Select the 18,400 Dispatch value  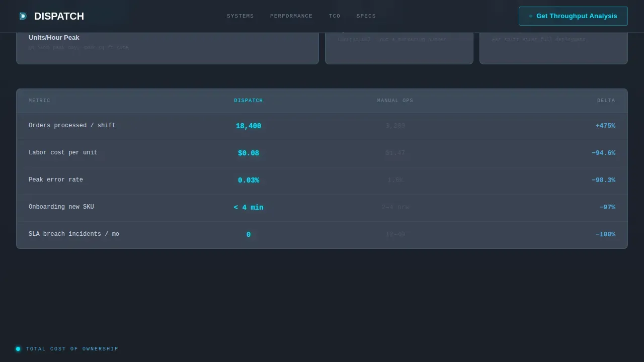[x=249, y=126]
